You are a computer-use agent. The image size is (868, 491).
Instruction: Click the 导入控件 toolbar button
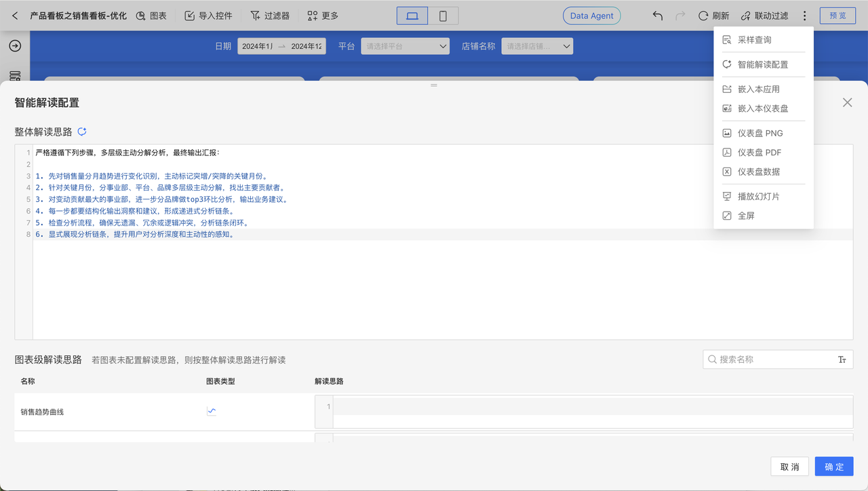[208, 16]
